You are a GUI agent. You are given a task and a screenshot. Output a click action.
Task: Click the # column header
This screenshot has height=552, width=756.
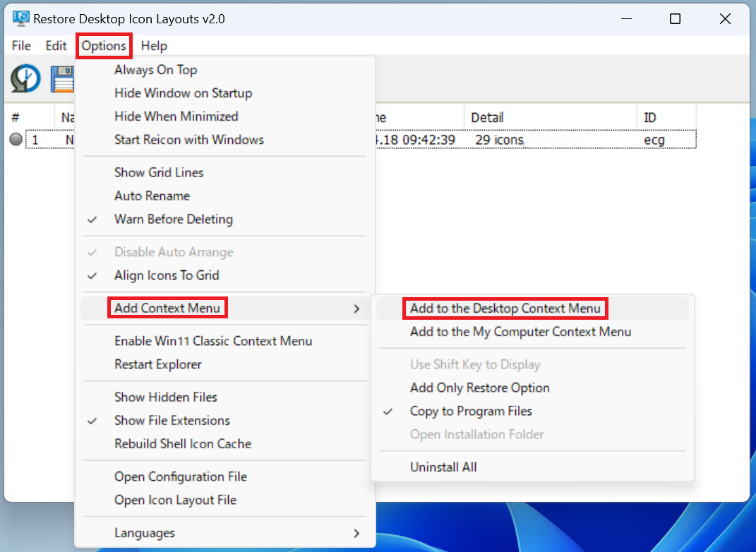30,118
